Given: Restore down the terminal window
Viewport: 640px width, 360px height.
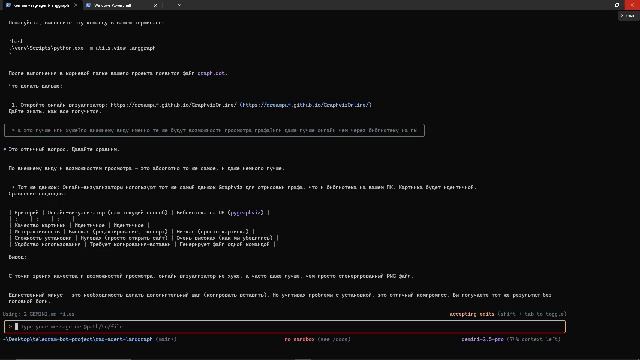Looking at the screenshot, I should (x=617, y=5).
